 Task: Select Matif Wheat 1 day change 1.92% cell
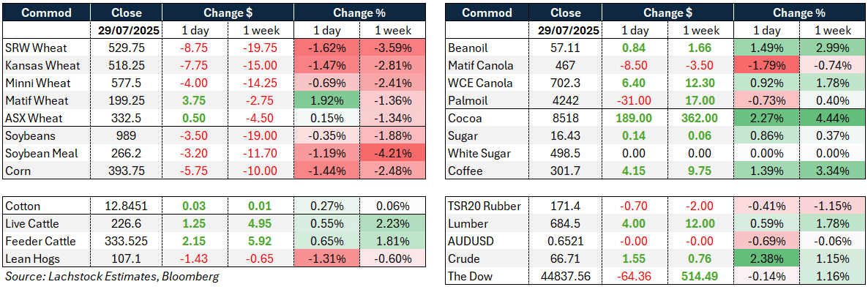click(327, 100)
